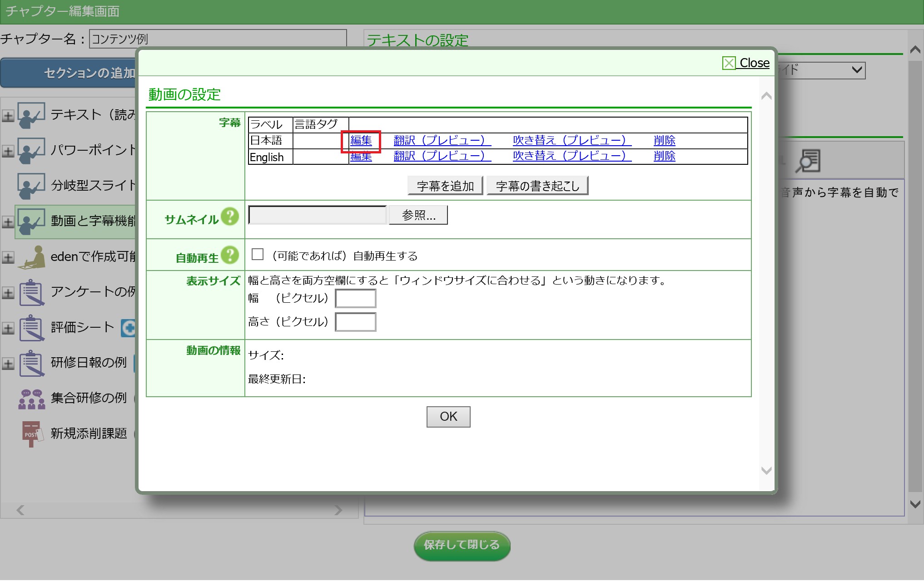Screen dimensions: 924x581
Task: Open the dropdown at top right of text settings
Action: [856, 70]
